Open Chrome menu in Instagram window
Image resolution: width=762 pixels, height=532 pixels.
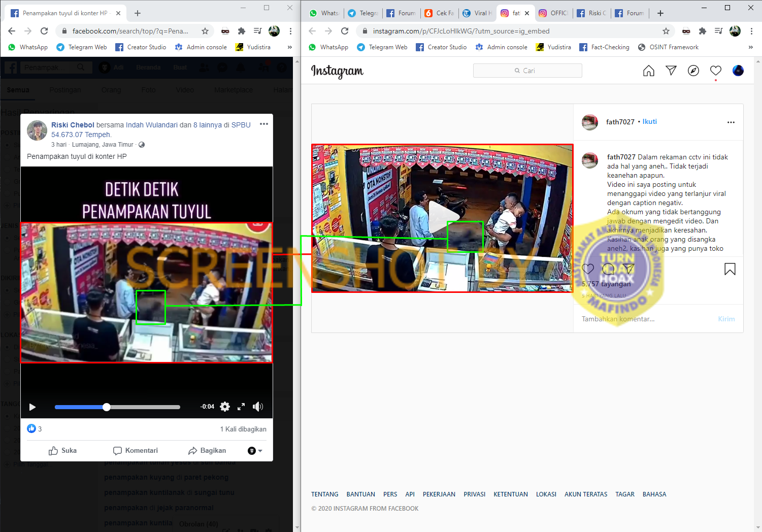point(751,31)
